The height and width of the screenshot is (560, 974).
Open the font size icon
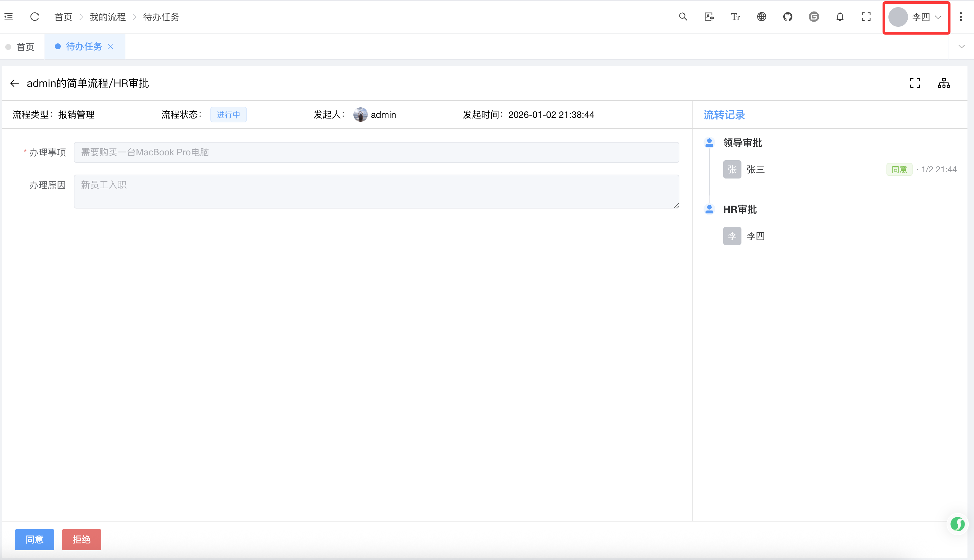coord(736,17)
